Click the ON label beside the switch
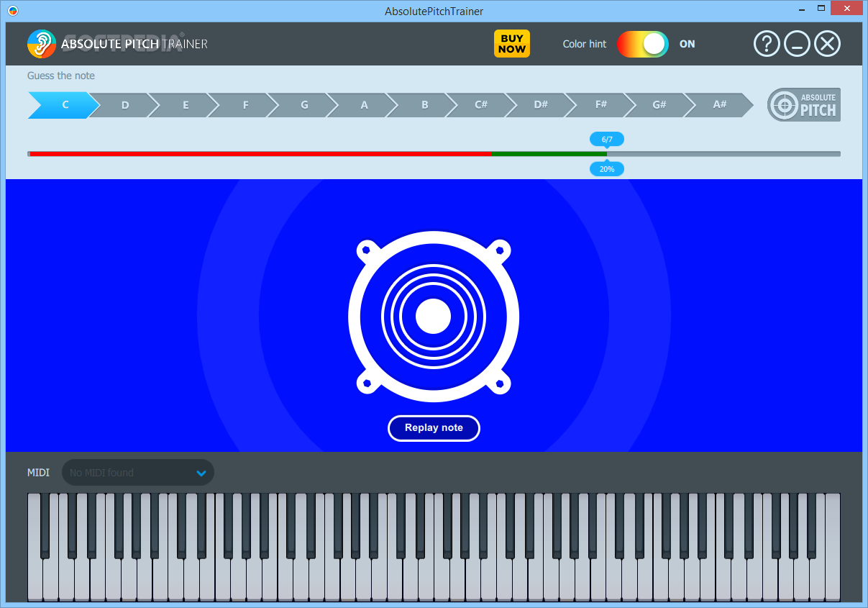868x608 pixels. (x=687, y=44)
